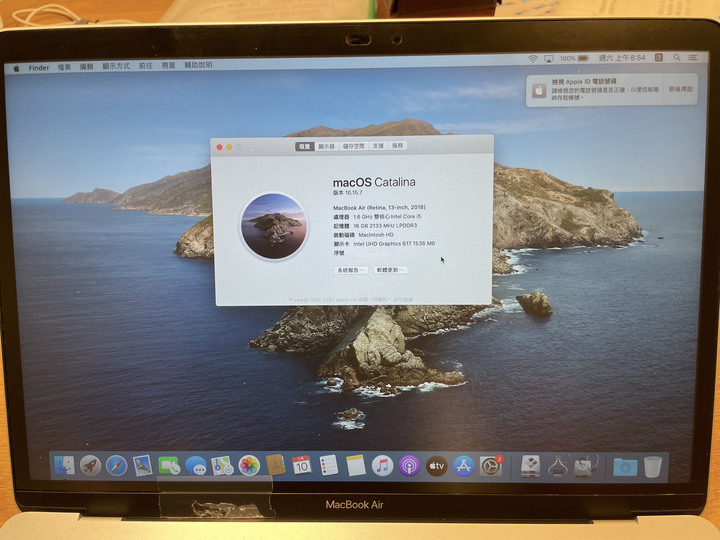The image size is (720, 540).
Task: Open the Trash in the Dock
Action: coord(652,467)
